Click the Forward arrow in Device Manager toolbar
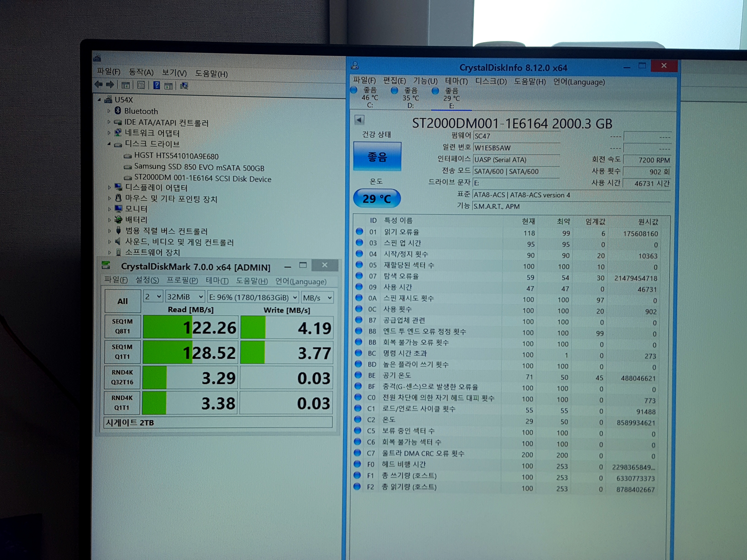Screen dimensions: 747x560 [x=110, y=84]
